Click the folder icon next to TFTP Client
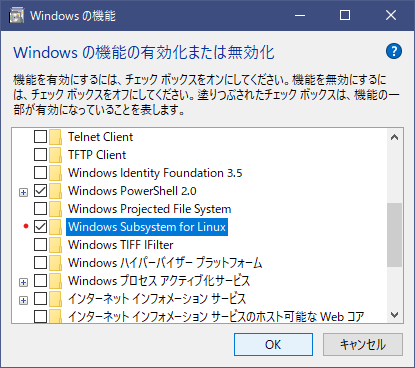The height and width of the screenshot is (368, 415). pos(55,155)
